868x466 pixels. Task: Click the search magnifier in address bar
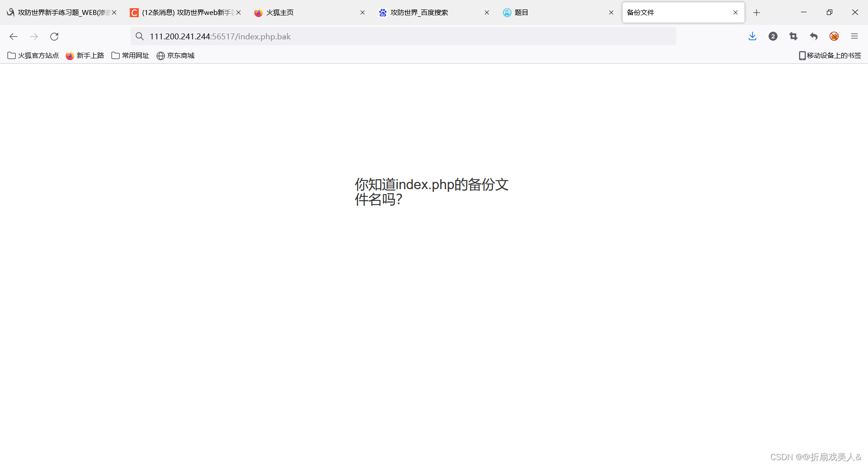[x=140, y=36]
